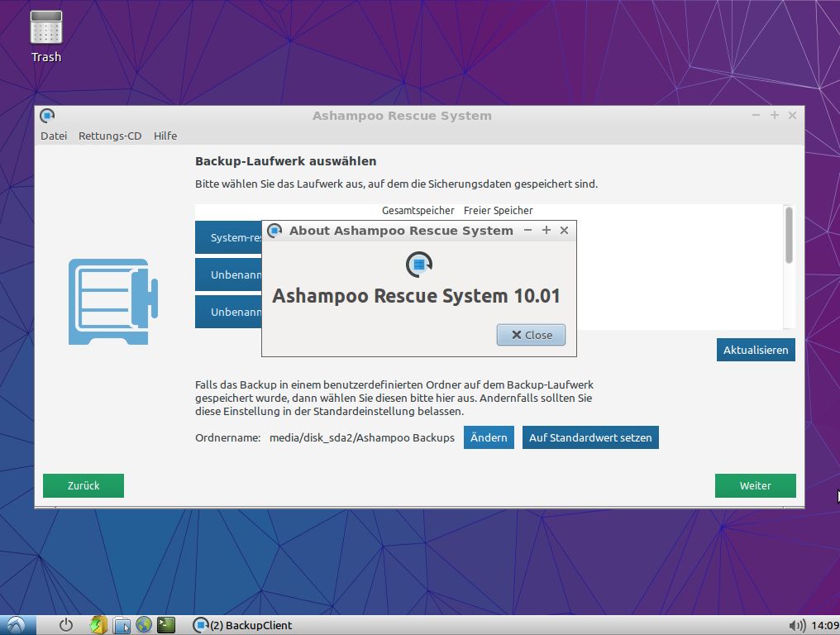Screen dimensions: 840x635
Task: Launch the web browser globe icon
Action: click(x=144, y=625)
